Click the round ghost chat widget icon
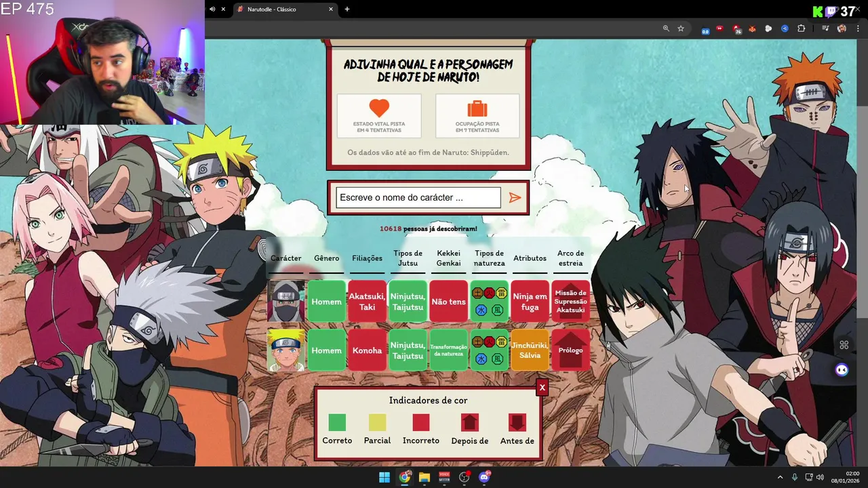 [x=842, y=370]
